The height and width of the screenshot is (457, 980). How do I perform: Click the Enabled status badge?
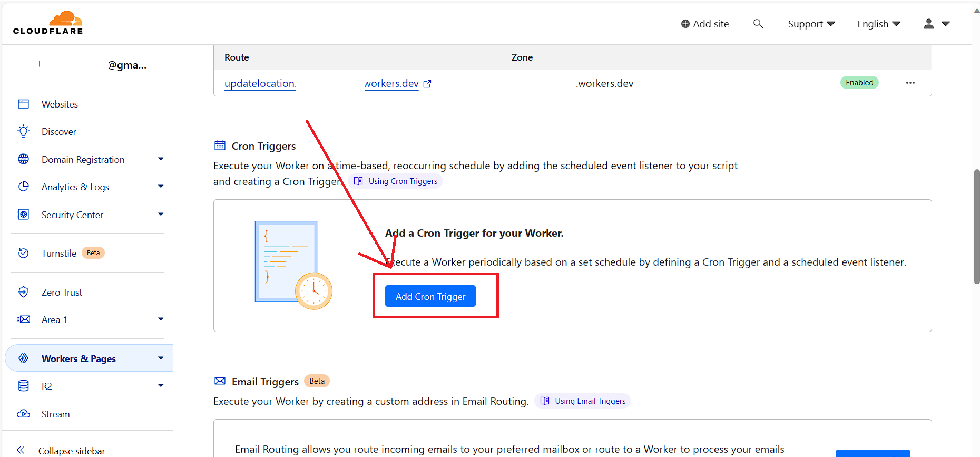click(859, 83)
